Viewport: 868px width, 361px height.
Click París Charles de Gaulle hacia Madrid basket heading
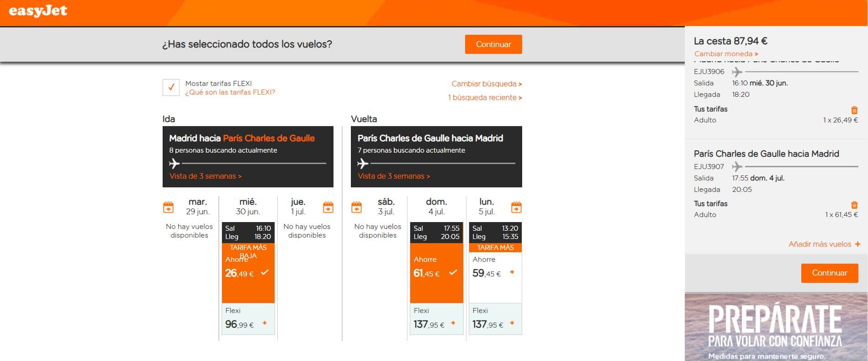(766, 154)
